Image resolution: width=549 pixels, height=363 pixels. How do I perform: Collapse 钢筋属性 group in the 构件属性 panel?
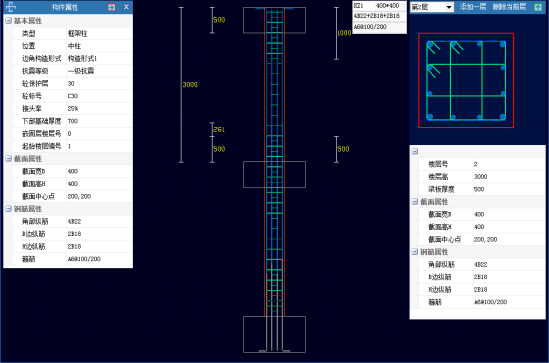tap(9, 209)
